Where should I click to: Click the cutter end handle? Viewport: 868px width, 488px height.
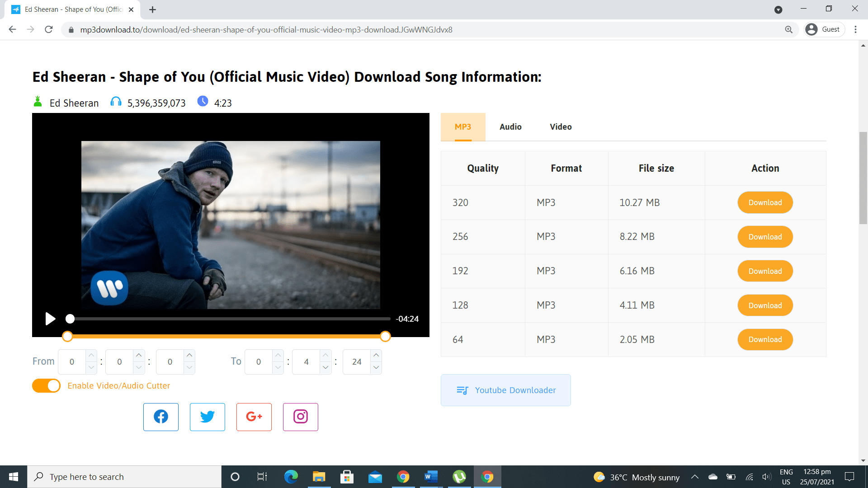(385, 336)
